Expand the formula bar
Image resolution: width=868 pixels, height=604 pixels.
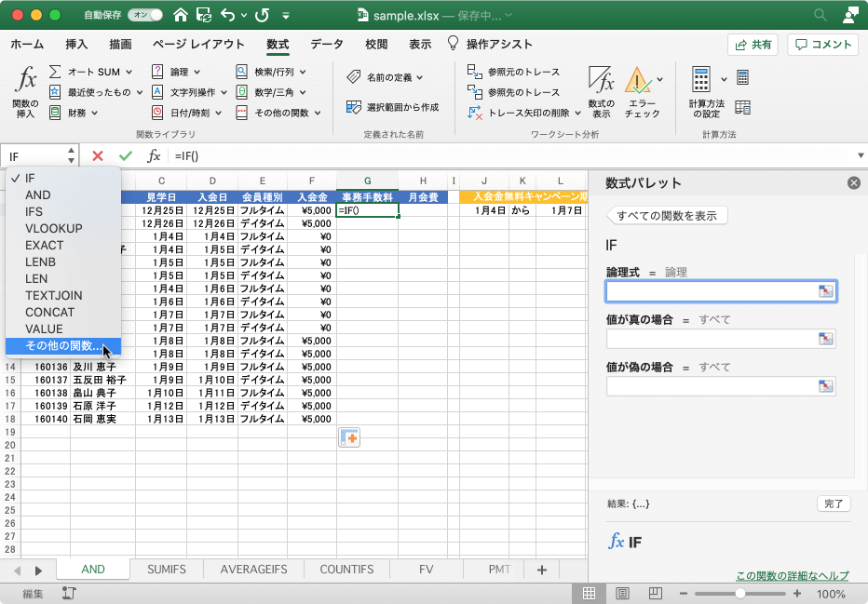click(861, 155)
